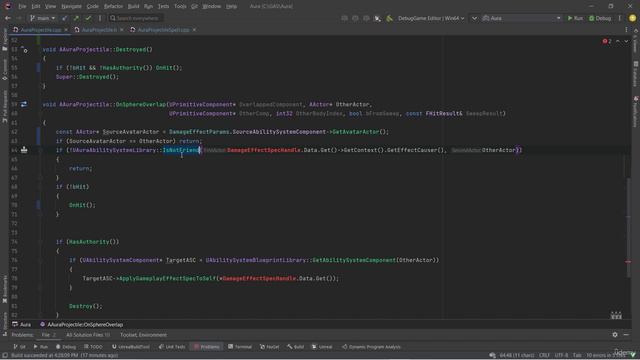Click the build hammer icon in toolbar
640x360 pixels.
click(x=389, y=18)
